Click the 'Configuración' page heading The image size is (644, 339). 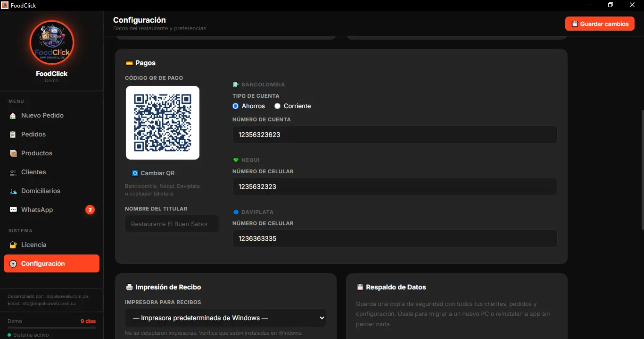tap(140, 20)
